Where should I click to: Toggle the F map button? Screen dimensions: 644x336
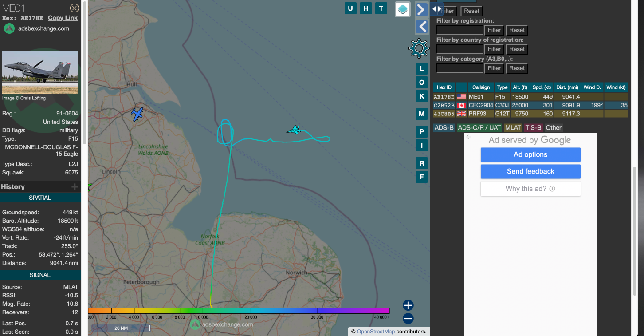coord(422,177)
